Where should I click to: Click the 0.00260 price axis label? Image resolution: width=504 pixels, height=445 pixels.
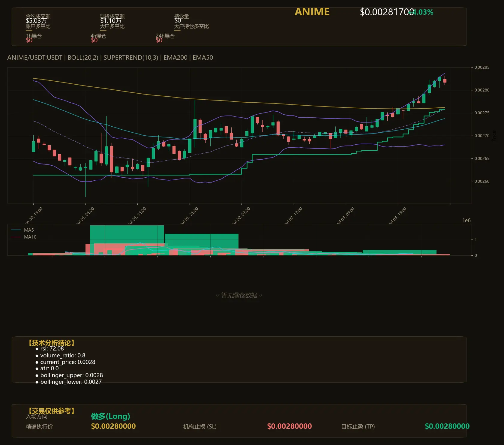coord(482,181)
